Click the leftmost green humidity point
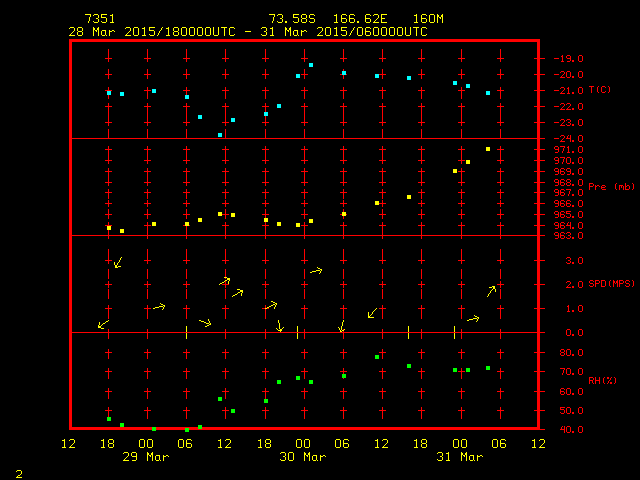640x480 pixels. coord(109,419)
